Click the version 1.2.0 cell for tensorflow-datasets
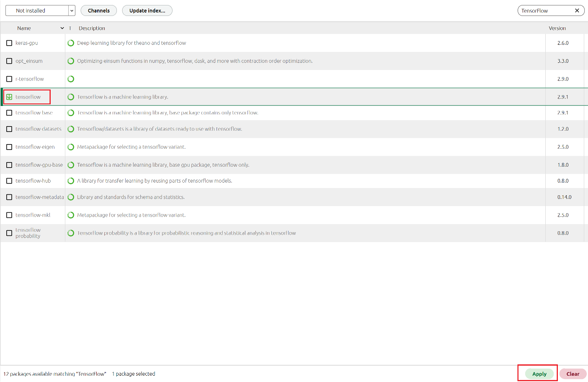 click(563, 129)
